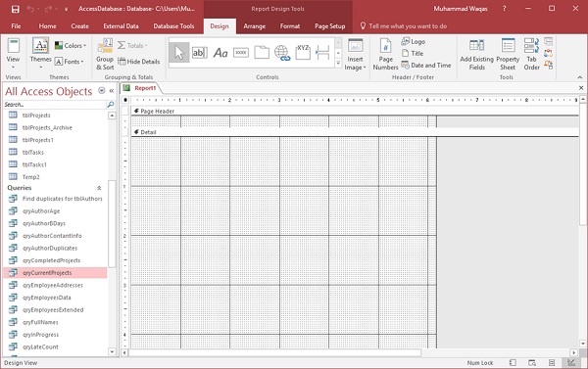Collapse the Queries group
The height and width of the screenshot is (369, 588).
pos(99,188)
